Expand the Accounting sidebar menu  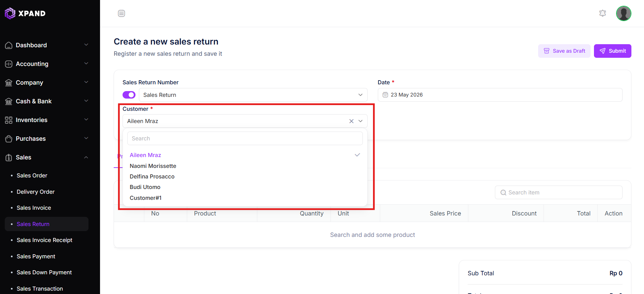(47, 64)
